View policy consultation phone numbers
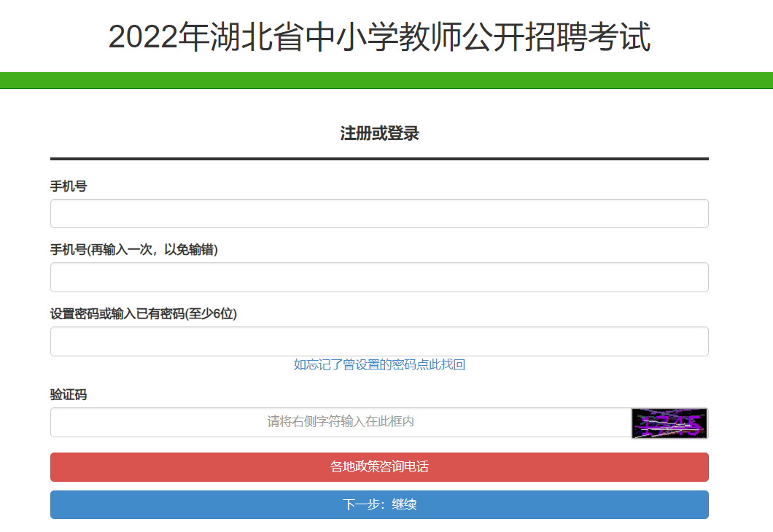The height and width of the screenshot is (532, 773). pyautogui.click(x=379, y=466)
